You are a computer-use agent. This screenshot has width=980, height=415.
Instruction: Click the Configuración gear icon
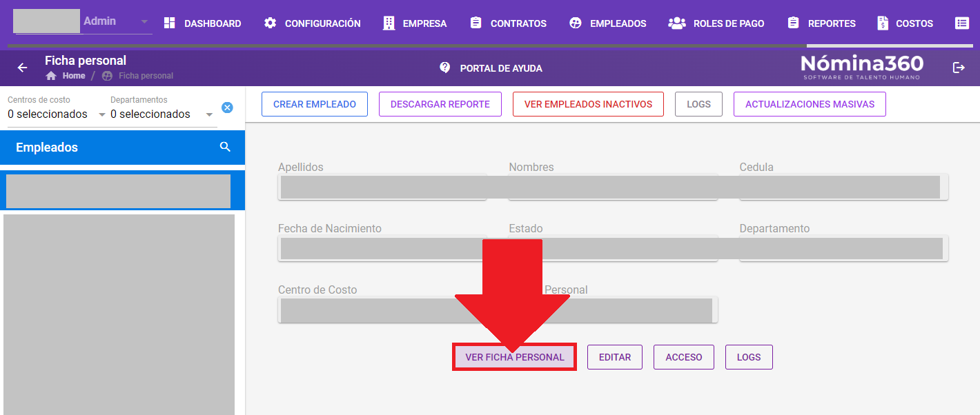pos(271,23)
